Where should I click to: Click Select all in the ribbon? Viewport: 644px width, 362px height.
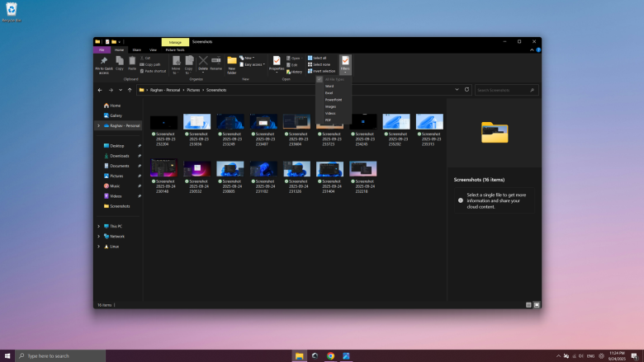(317, 58)
